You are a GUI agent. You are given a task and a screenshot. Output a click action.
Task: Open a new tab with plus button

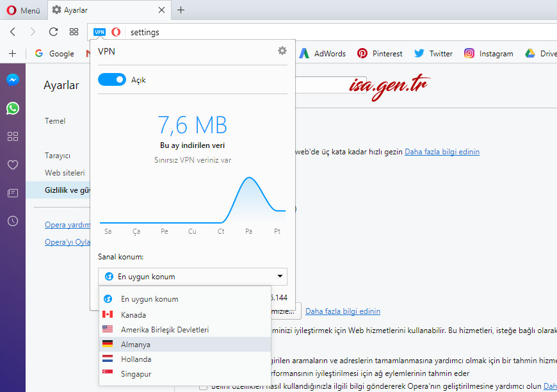(x=181, y=10)
